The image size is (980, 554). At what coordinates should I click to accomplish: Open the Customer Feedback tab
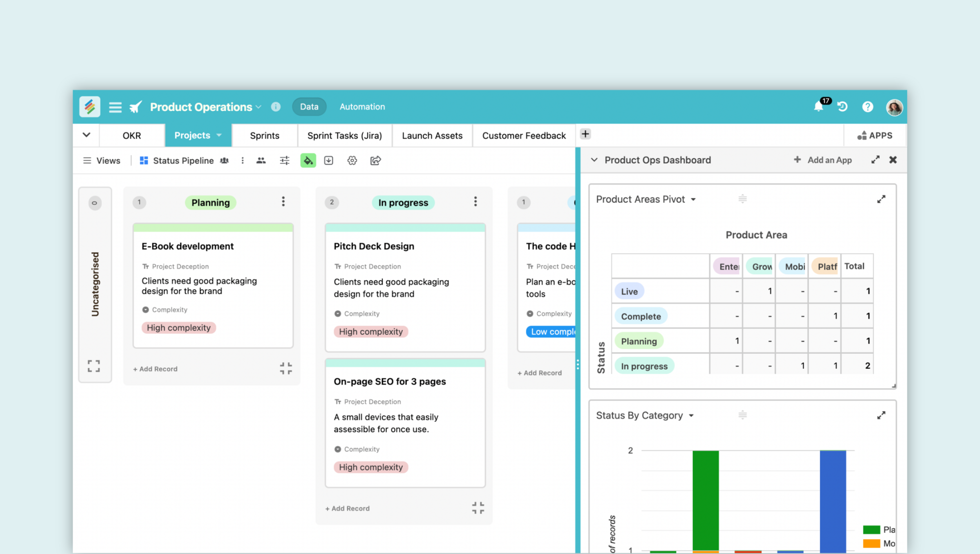pyautogui.click(x=524, y=136)
